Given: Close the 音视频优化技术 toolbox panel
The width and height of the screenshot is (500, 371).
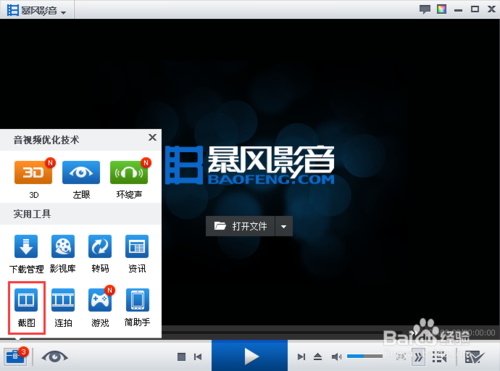Looking at the screenshot, I should coord(152,137).
